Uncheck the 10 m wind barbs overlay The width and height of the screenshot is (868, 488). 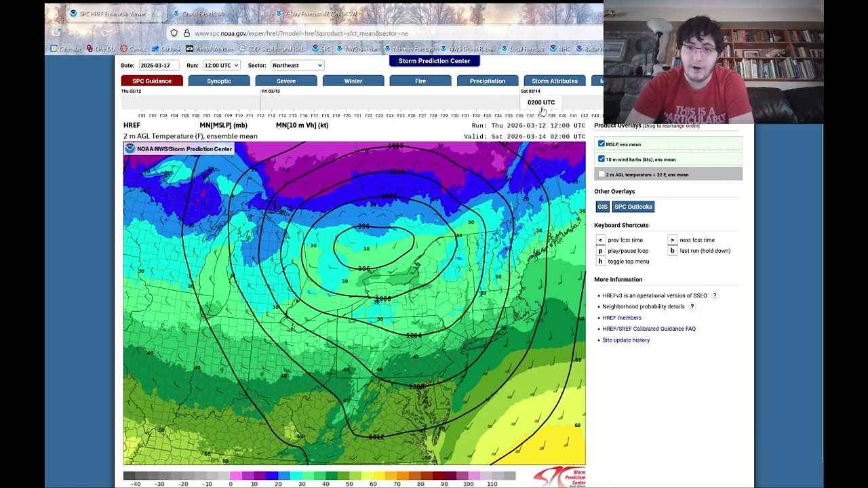click(x=601, y=159)
